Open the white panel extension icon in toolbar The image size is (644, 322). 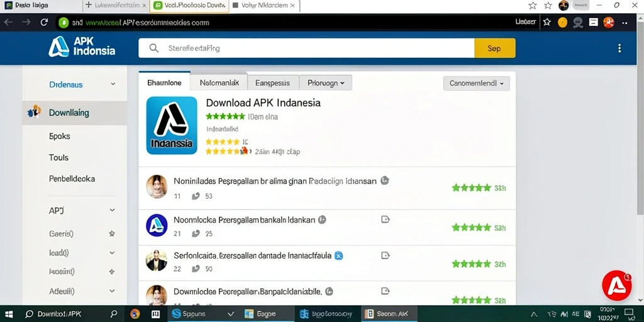(593, 23)
